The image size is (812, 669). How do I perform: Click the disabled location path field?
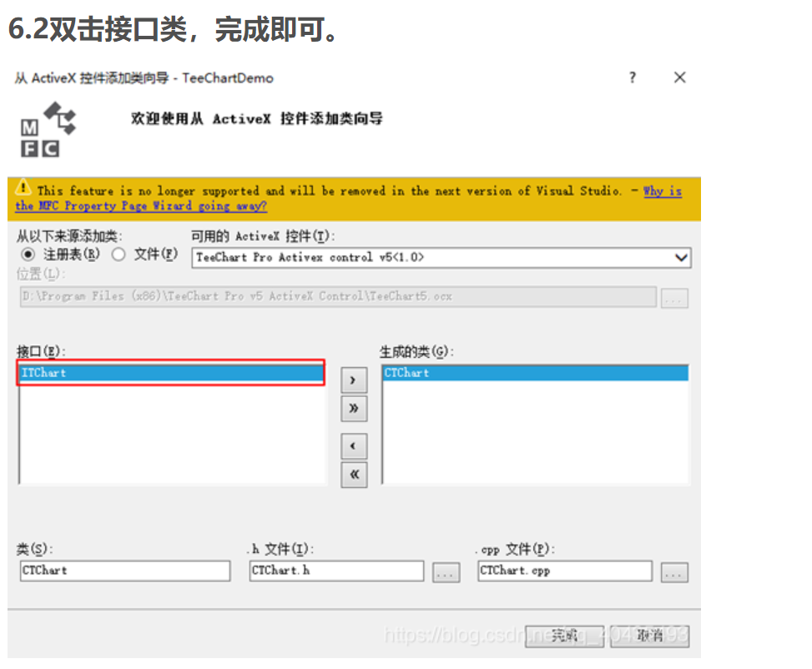click(338, 297)
